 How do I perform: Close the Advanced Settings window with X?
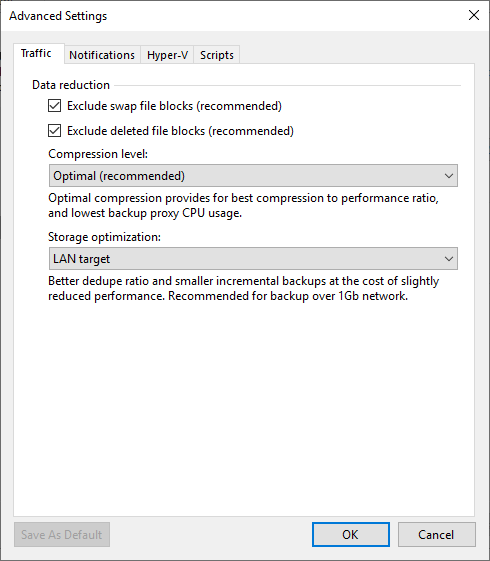pos(474,15)
